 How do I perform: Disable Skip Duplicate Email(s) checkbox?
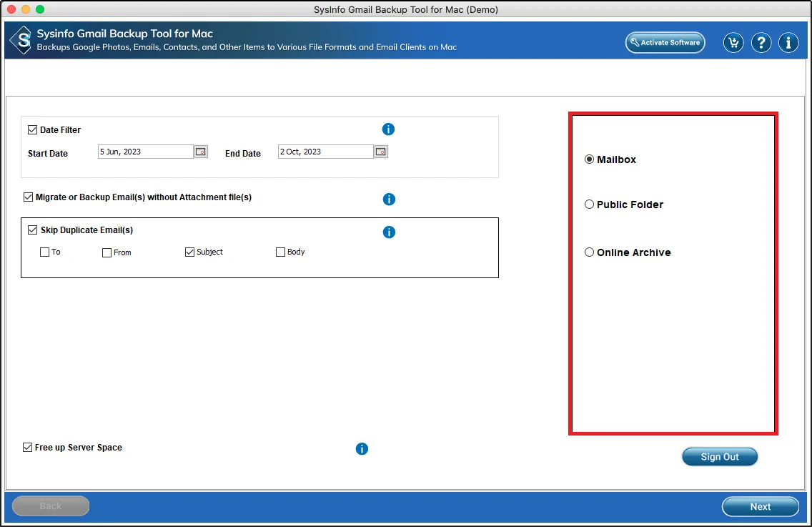(x=33, y=230)
